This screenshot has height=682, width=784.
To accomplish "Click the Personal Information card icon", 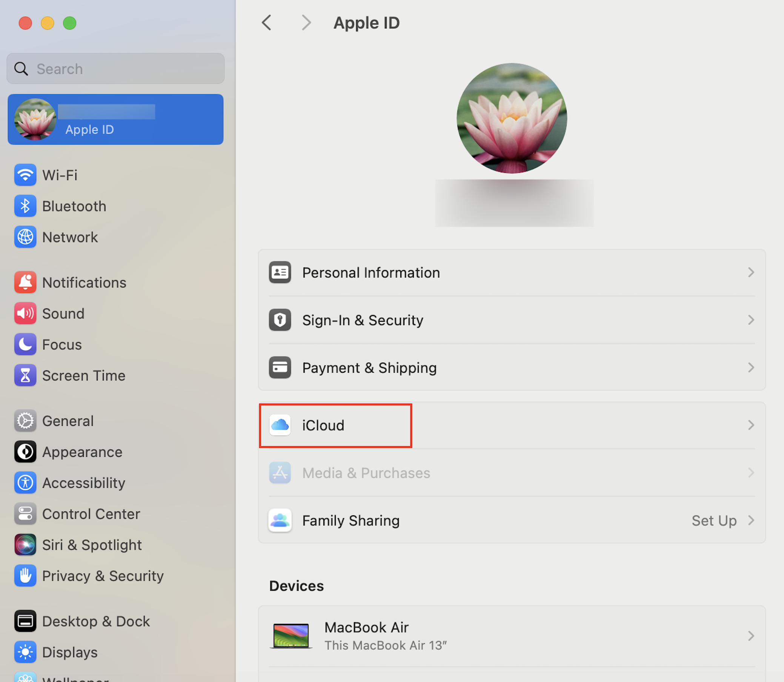I will click(280, 272).
